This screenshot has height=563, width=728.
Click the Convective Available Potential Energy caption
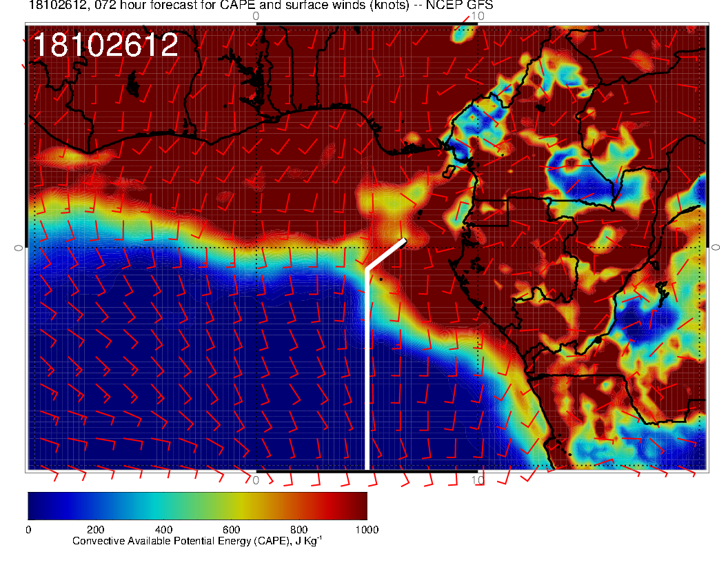[197, 541]
